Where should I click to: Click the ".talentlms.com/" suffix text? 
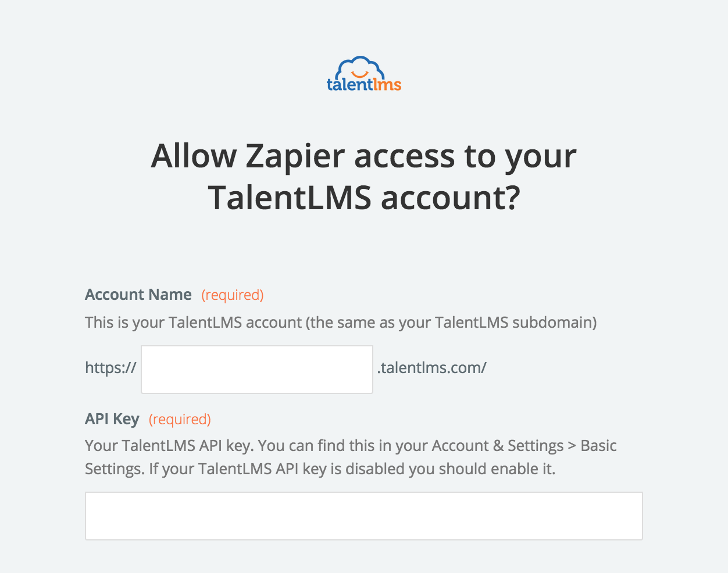[432, 367]
